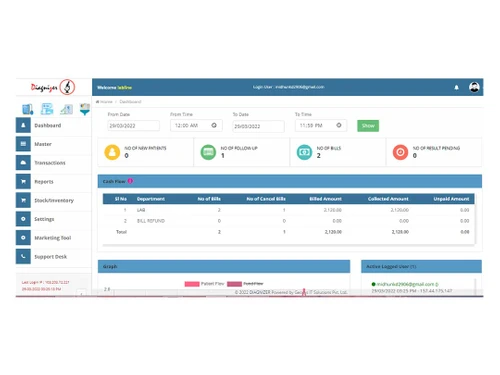Click the Sl No column header
The height and width of the screenshot is (375, 500).
pos(121,199)
